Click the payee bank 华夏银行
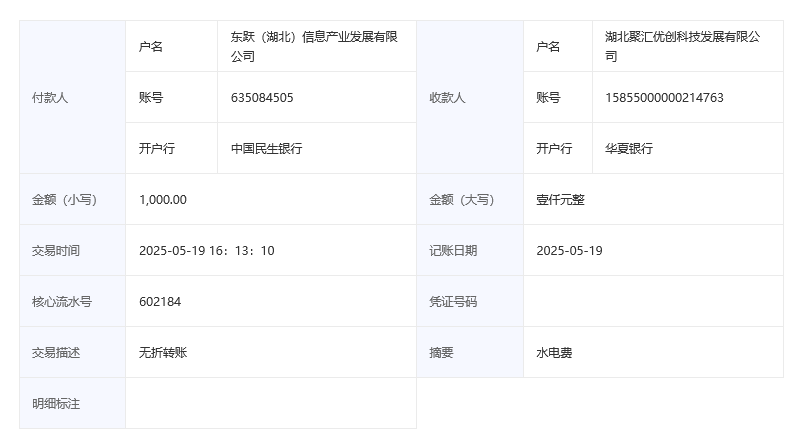Viewport: 804px width, 446px height. pos(629,149)
